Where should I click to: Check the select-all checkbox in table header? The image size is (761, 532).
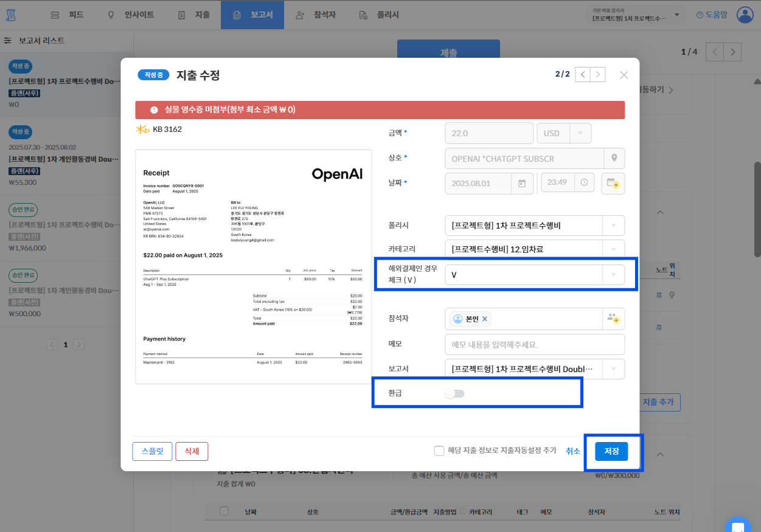click(x=224, y=511)
